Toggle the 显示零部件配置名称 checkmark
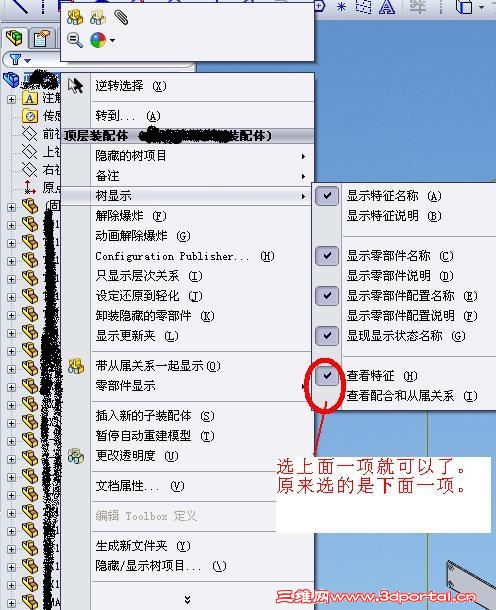Viewport: 496px width, 610px height. (x=327, y=296)
